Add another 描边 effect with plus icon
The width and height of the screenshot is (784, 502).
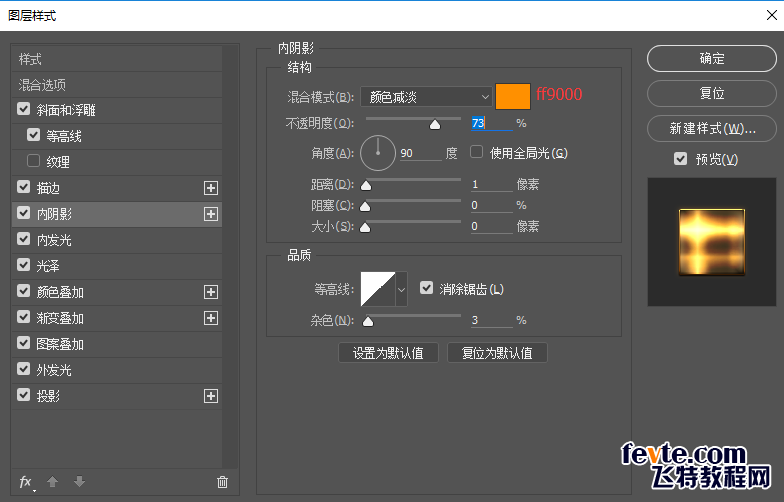point(211,188)
